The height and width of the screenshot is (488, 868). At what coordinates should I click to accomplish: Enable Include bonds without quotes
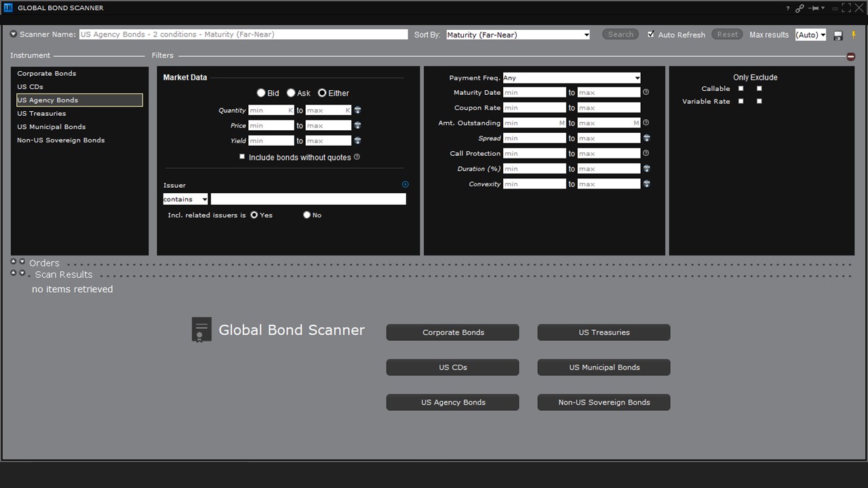tap(242, 157)
